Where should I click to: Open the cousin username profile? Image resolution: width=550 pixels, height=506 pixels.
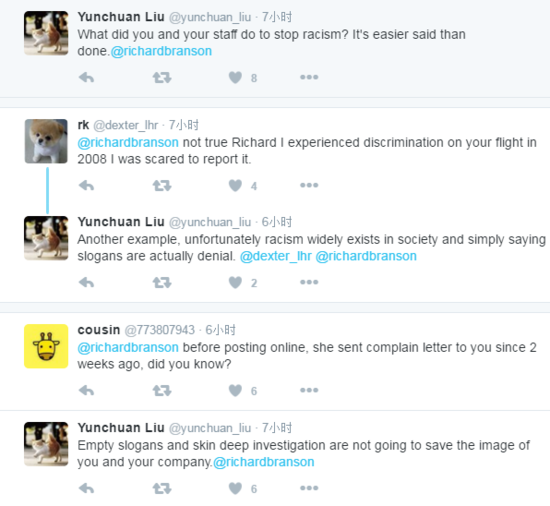[99, 330]
